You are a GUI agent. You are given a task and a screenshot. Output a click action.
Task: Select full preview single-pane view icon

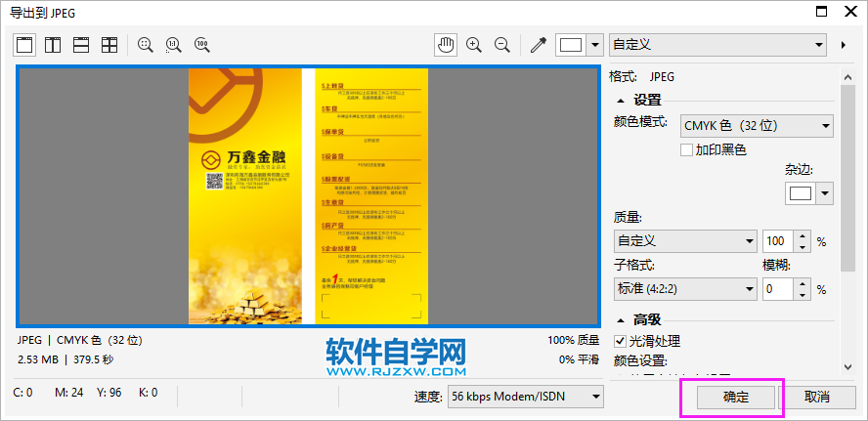[x=24, y=45]
